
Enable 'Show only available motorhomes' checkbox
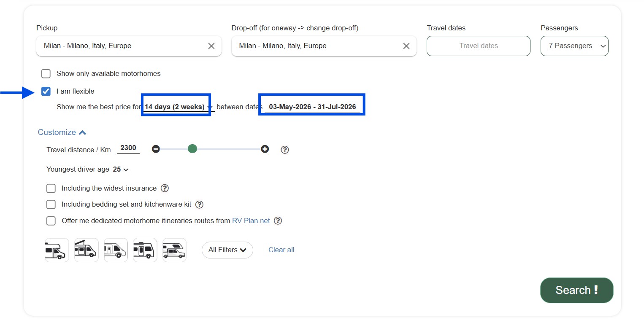click(46, 74)
